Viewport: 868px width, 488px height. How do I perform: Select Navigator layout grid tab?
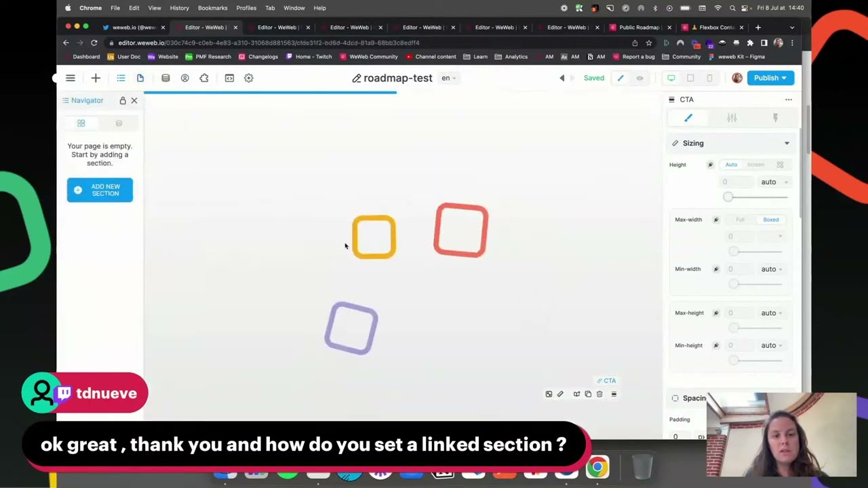pos(81,123)
